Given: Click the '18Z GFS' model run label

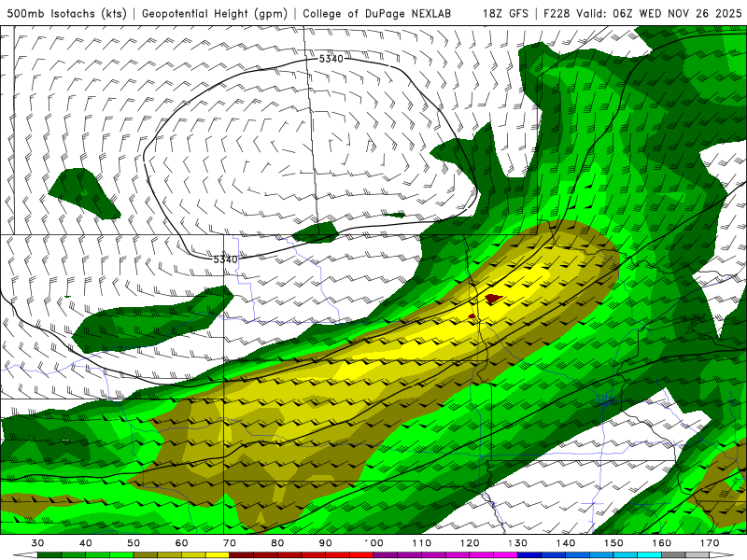Looking at the screenshot, I should pyautogui.click(x=505, y=13).
